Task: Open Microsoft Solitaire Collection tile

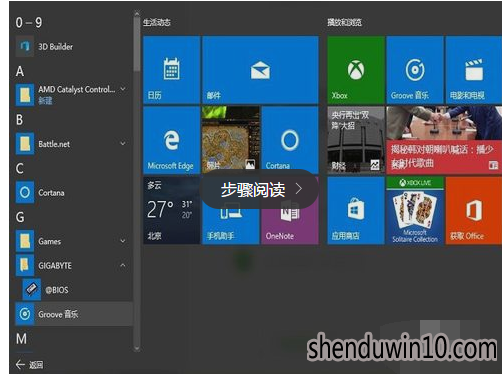Action: pyautogui.click(x=415, y=210)
